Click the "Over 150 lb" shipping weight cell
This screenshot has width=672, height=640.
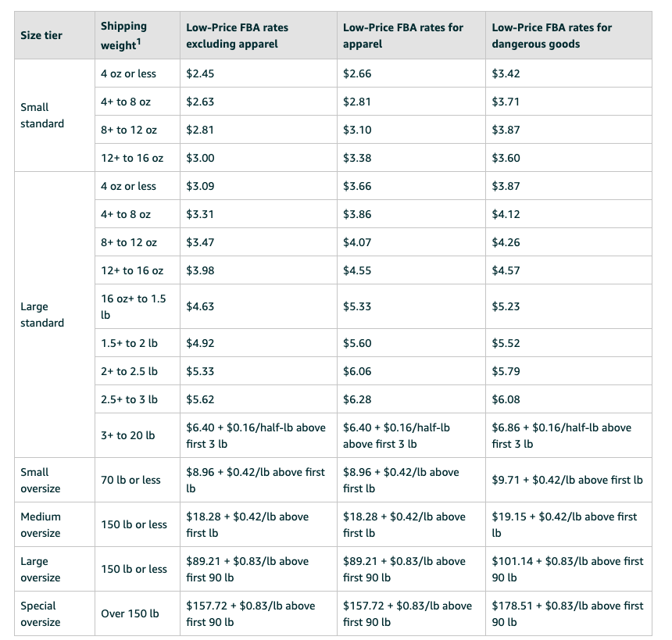coord(130,613)
